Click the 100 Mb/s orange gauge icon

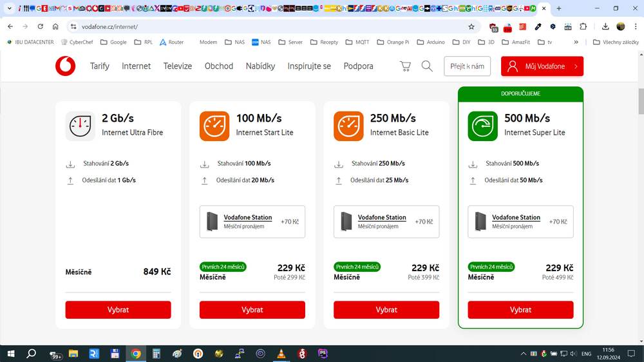[x=214, y=126]
